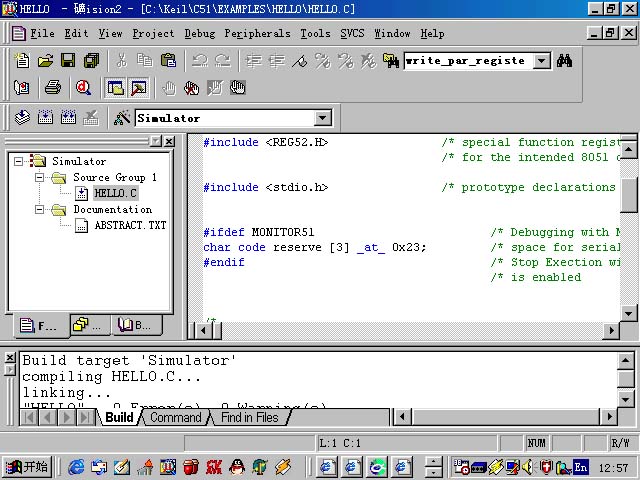The width and height of the screenshot is (640, 480).
Task: Click the Find in Files icon
Action: pos(391,61)
